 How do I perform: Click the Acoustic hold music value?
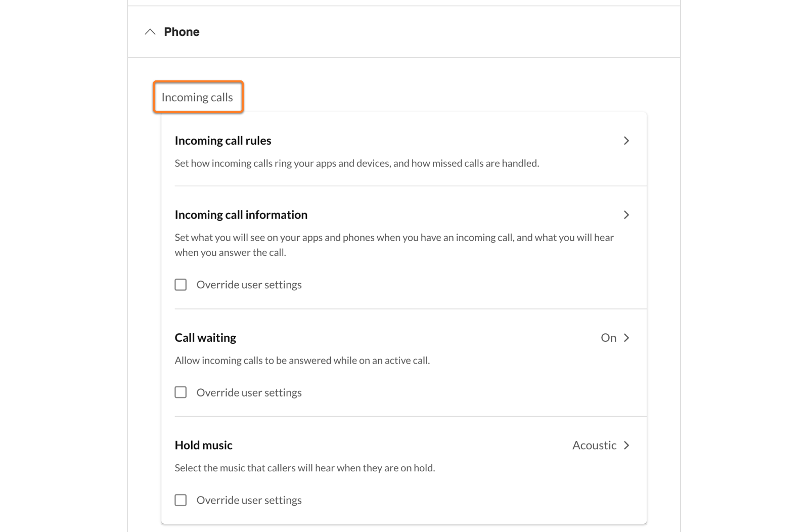pos(594,446)
